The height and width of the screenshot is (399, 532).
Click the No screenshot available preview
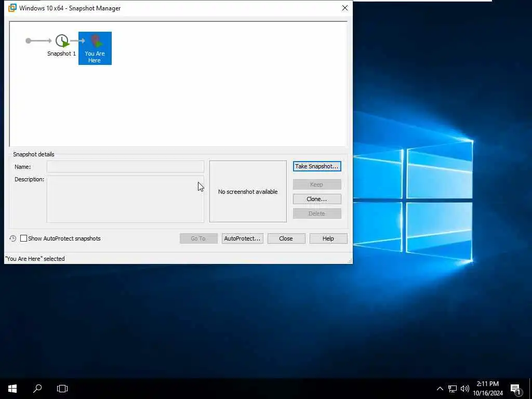pos(248,192)
